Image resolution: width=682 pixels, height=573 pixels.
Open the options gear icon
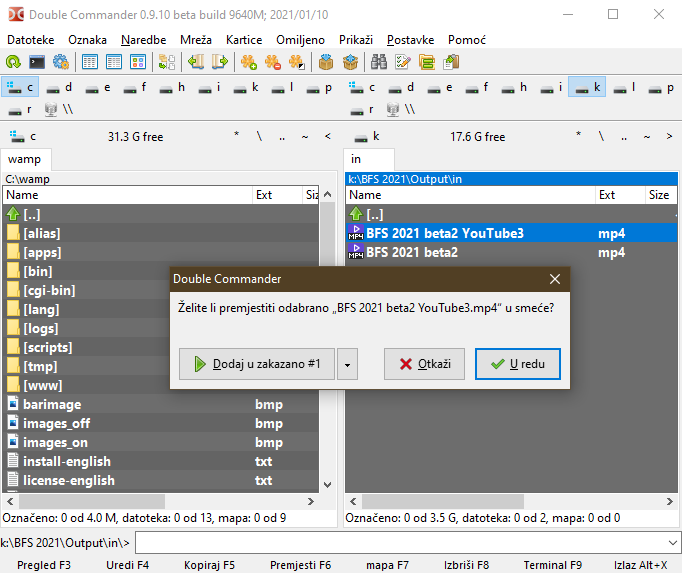[x=61, y=62]
